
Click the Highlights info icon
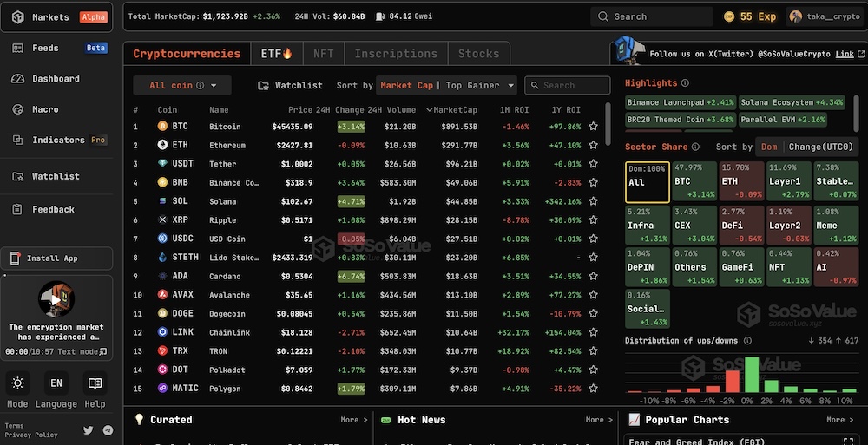coord(685,83)
